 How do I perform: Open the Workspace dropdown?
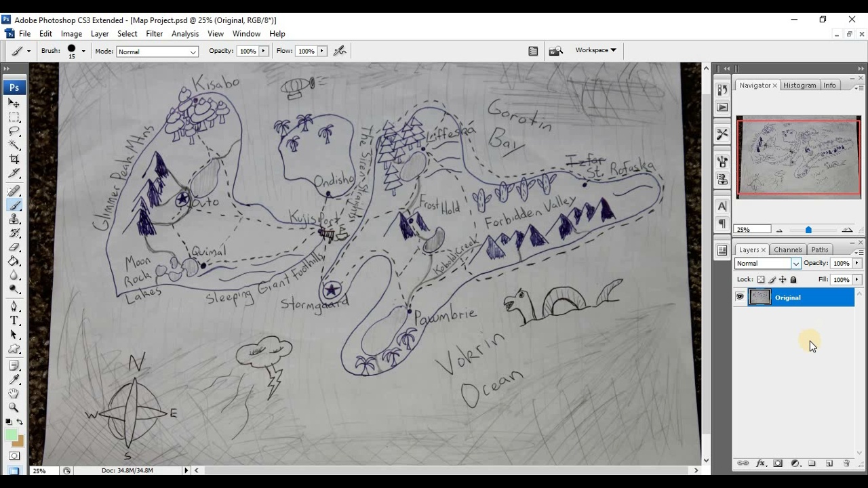pyautogui.click(x=595, y=49)
